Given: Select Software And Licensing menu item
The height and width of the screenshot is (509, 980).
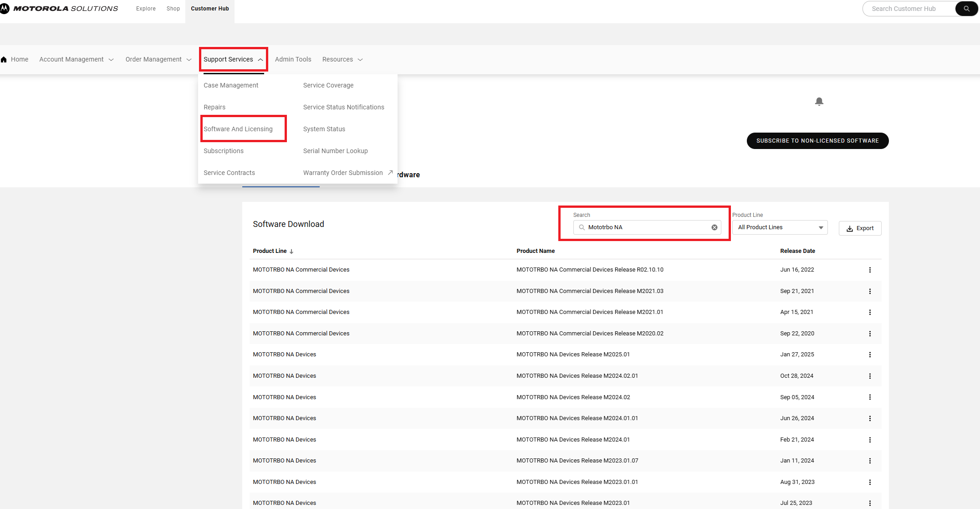Looking at the screenshot, I should (x=238, y=129).
